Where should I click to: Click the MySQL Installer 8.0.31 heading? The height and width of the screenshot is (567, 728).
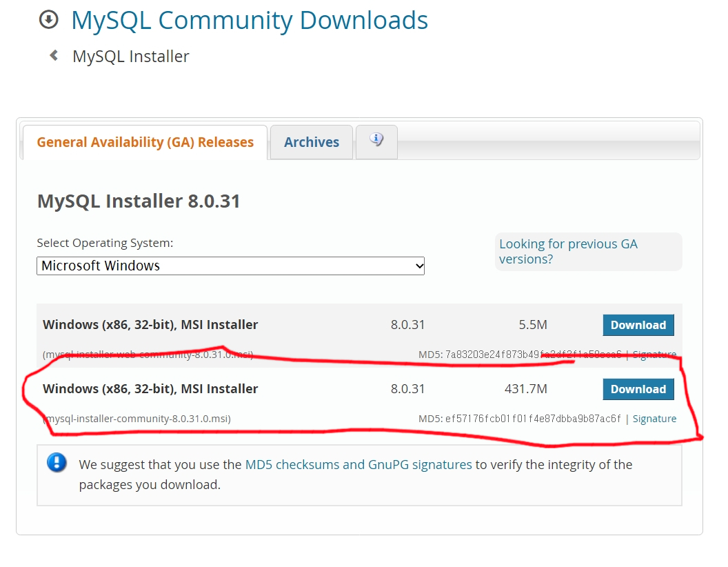pyautogui.click(x=139, y=201)
